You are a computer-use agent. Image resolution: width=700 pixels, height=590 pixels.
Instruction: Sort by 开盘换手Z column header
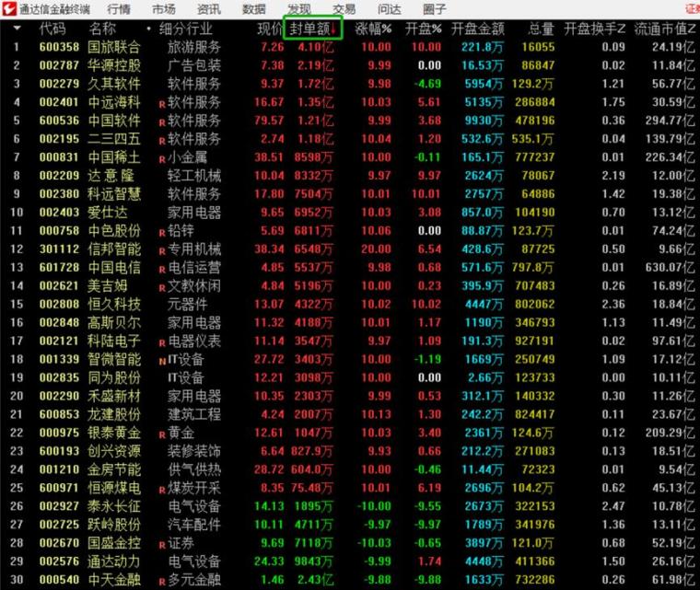(594, 29)
